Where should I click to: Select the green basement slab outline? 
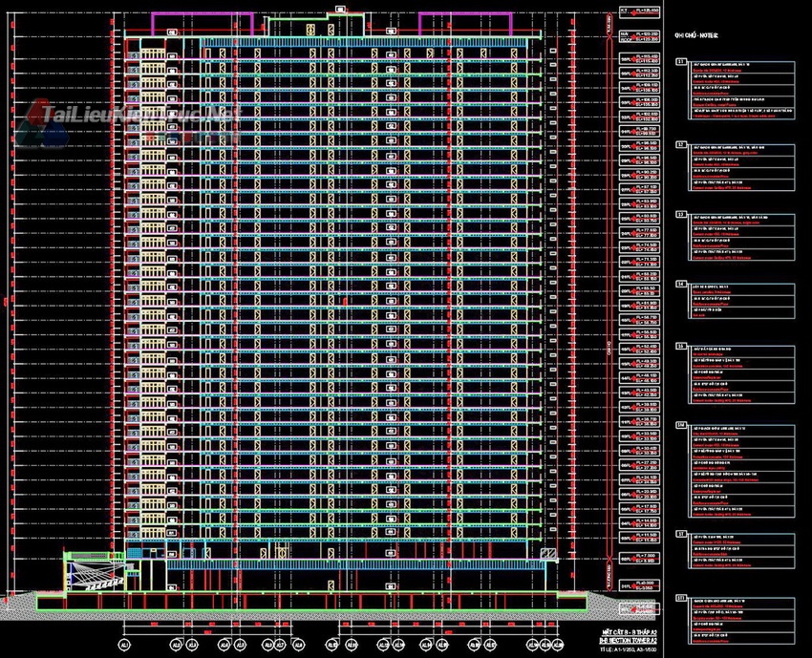click(x=310, y=603)
